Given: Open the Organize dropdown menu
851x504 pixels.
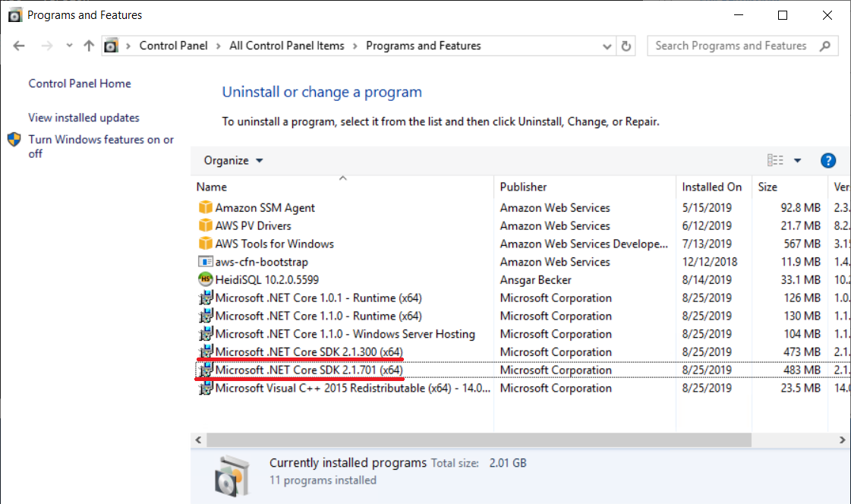Looking at the screenshot, I should [x=233, y=161].
